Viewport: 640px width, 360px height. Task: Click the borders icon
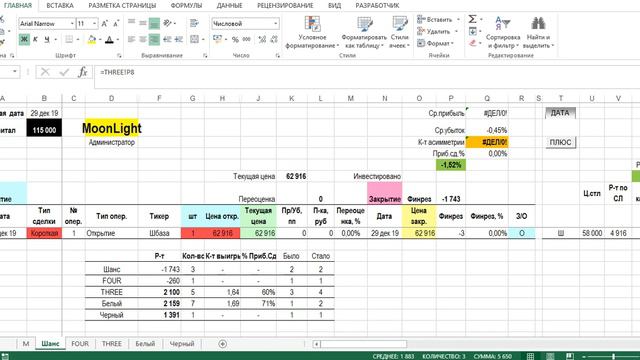coord(69,39)
